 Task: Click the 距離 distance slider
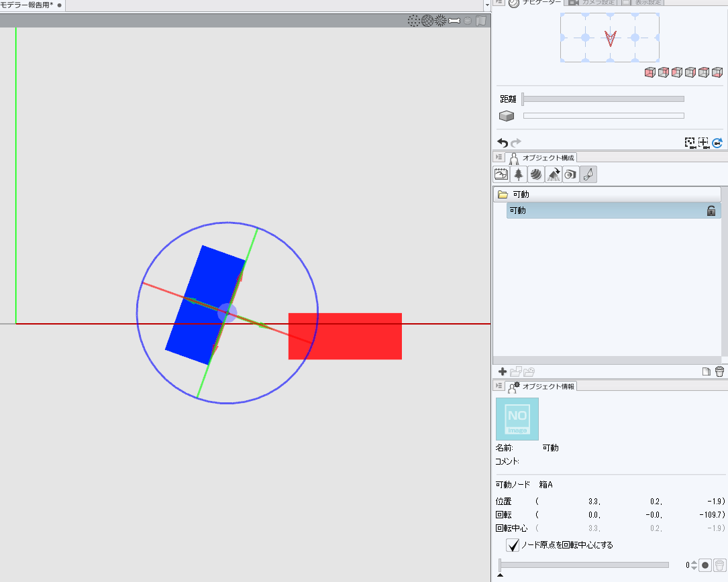[x=603, y=99]
